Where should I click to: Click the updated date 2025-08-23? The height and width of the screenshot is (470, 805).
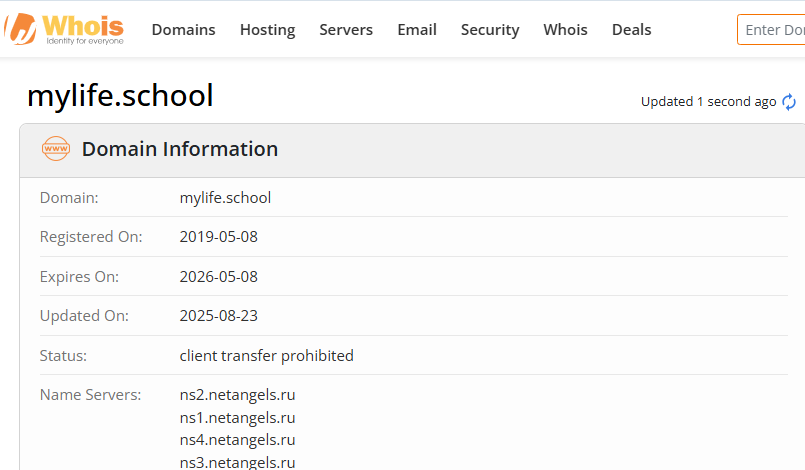pyautogui.click(x=218, y=316)
